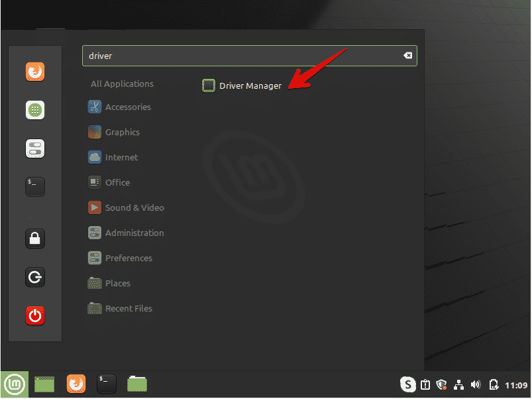Open Software Manager from the sidebar
Screen dimensions: 532x399
(x=34, y=110)
